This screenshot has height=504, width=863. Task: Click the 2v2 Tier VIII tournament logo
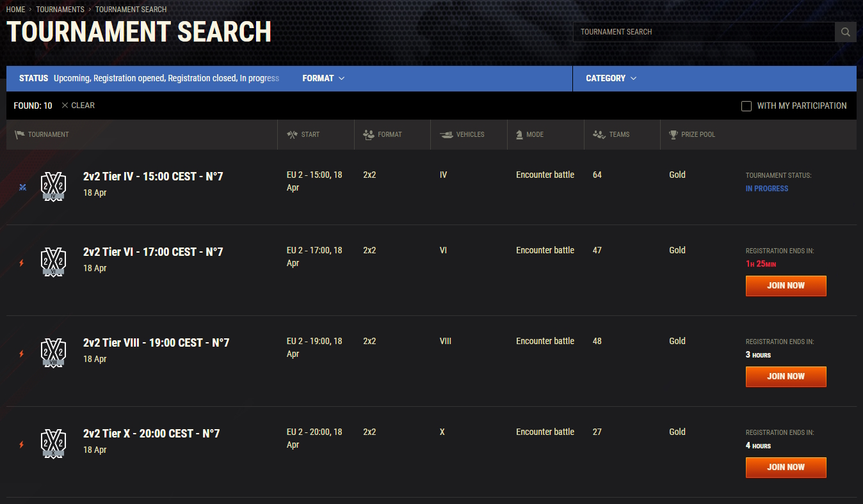pyautogui.click(x=53, y=353)
